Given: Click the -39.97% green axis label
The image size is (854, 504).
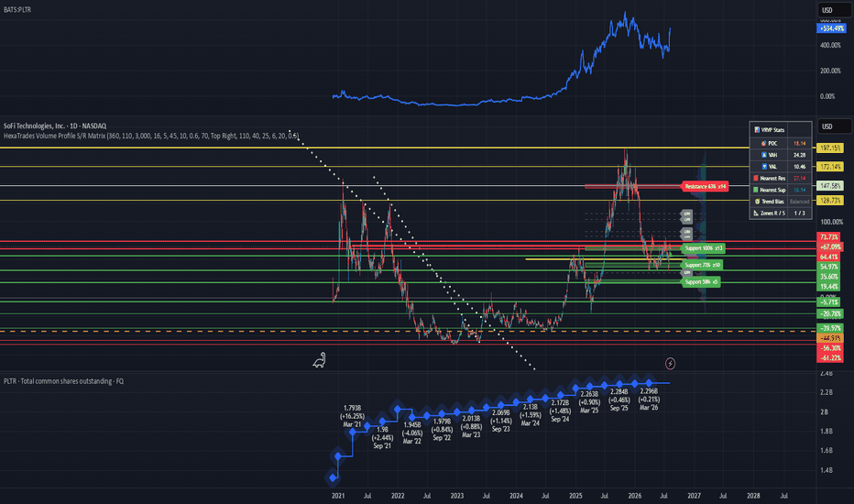Looking at the screenshot, I should click(830, 328).
